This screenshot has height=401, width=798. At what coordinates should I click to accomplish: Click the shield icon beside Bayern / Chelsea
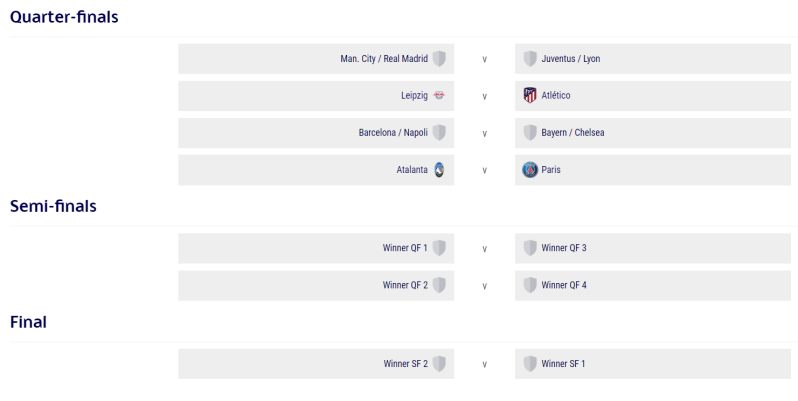coord(530,132)
